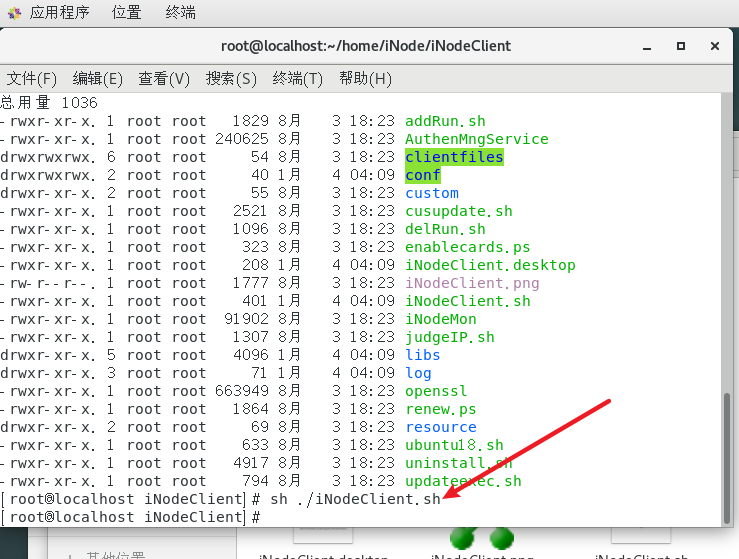Open the 终端(T) terminal menu
739x559 pixels.
tap(297, 78)
